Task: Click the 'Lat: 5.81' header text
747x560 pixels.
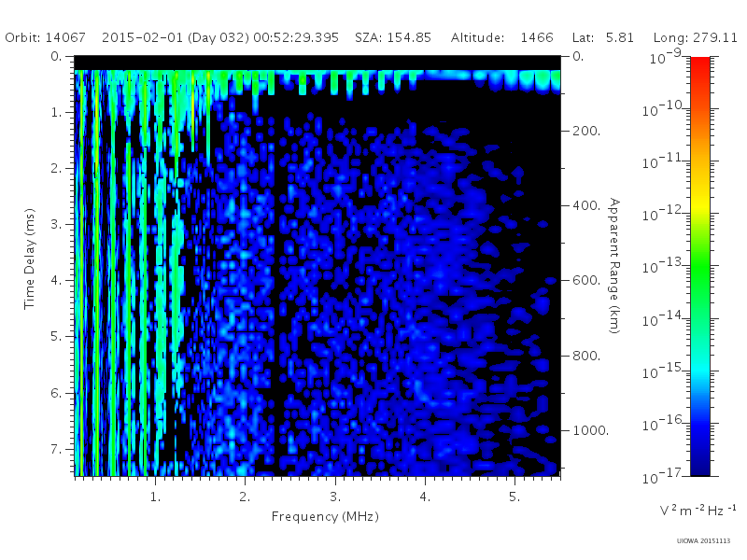Action: [x=603, y=37]
